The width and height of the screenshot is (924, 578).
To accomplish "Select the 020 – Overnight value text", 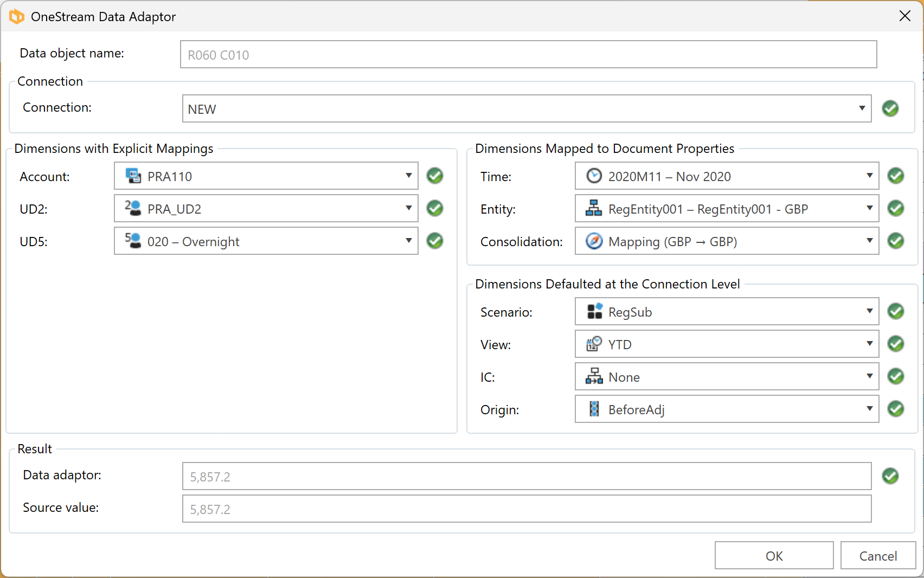I will point(193,242).
